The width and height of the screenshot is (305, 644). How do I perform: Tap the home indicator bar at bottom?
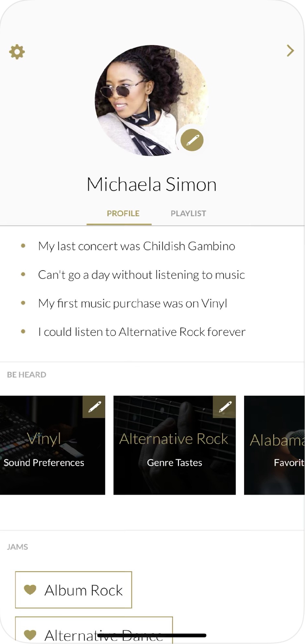(152, 636)
